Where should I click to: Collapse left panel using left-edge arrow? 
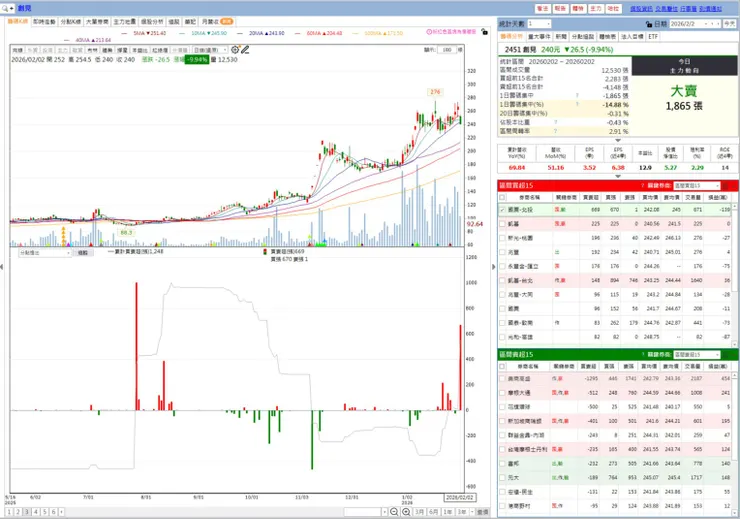click(2, 267)
